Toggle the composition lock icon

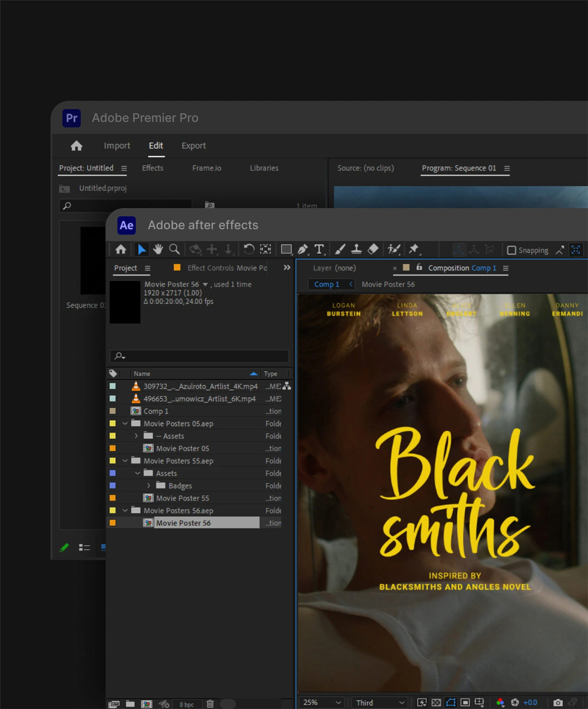(419, 268)
